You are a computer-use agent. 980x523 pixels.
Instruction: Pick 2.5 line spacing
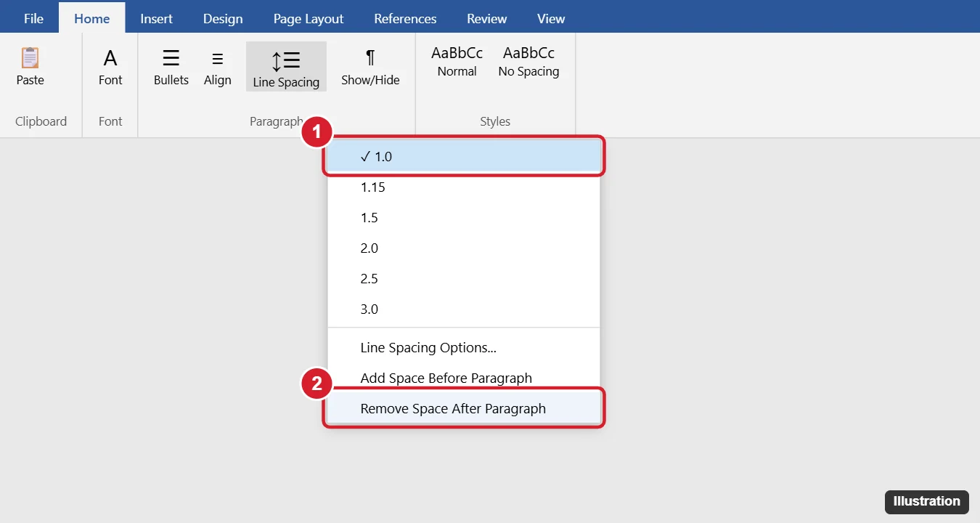point(464,278)
